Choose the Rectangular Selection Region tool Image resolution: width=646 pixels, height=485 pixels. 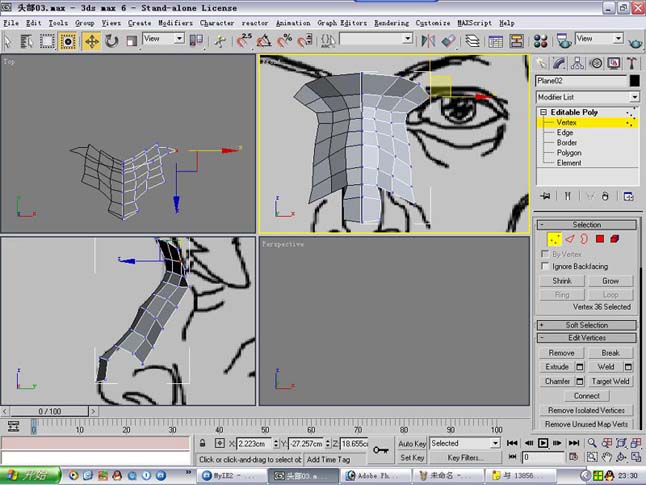tap(47, 41)
